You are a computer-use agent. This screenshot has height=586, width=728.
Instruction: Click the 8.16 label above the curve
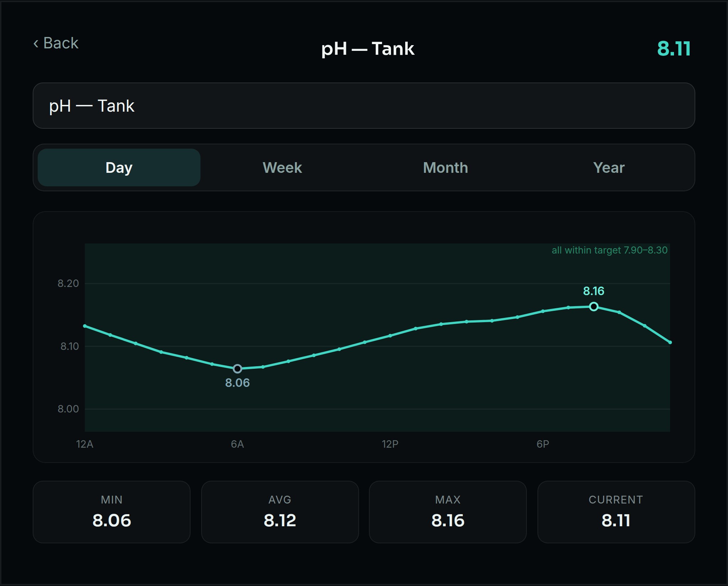click(x=594, y=291)
